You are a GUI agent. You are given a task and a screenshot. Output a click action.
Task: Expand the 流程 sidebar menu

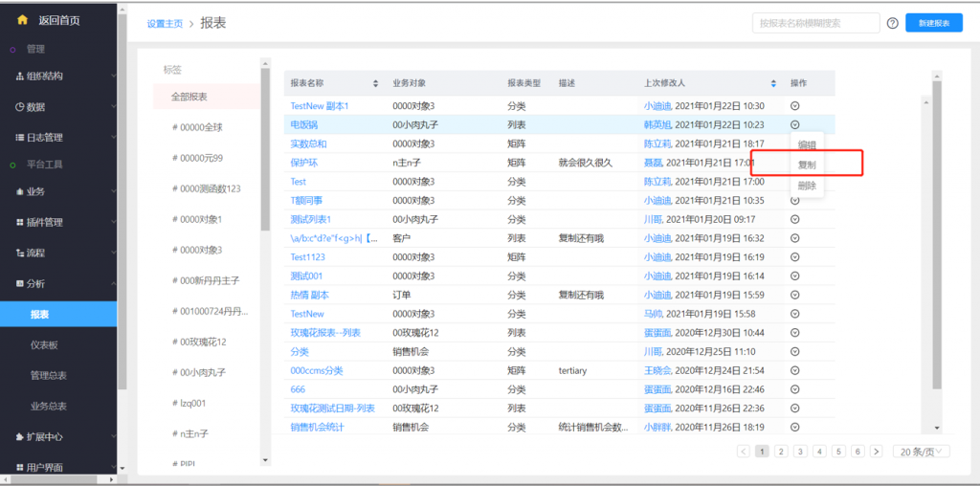click(113, 254)
